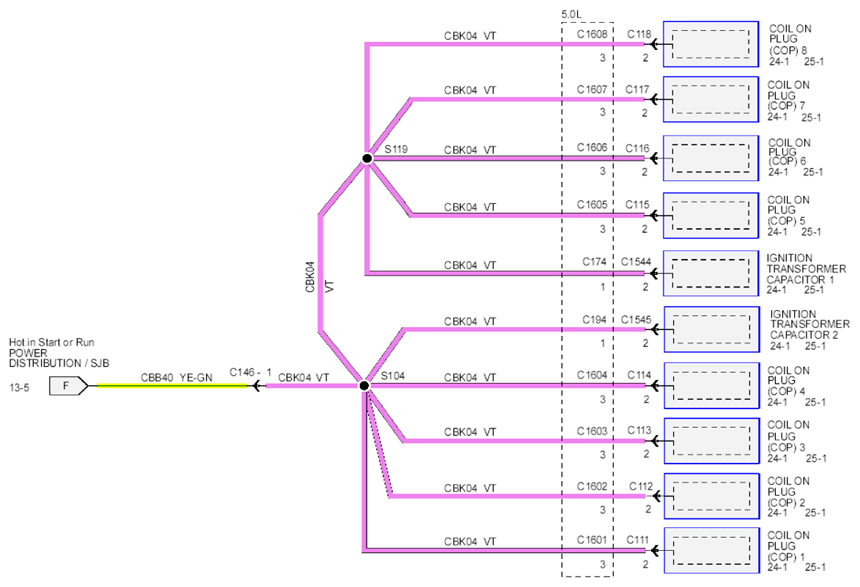Click the "C174" connector label
Viewport: 860px width, 587px height.
click(x=594, y=262)
